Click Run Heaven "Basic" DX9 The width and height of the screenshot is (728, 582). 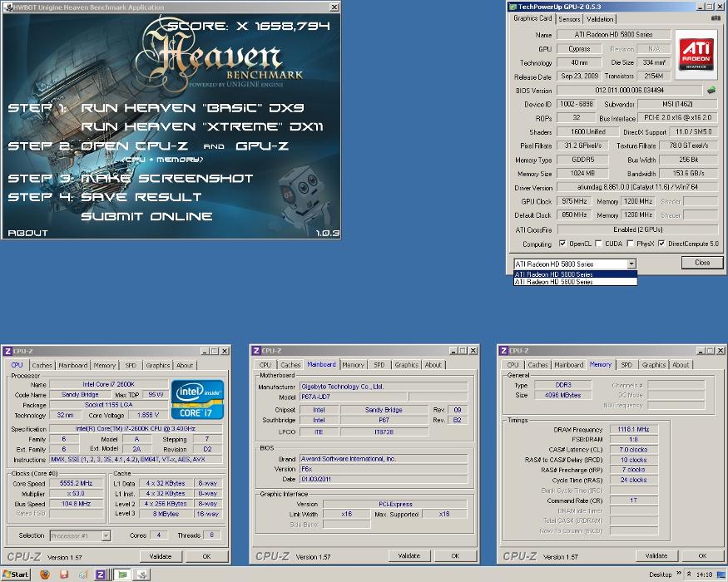click(x=193, y=108)
